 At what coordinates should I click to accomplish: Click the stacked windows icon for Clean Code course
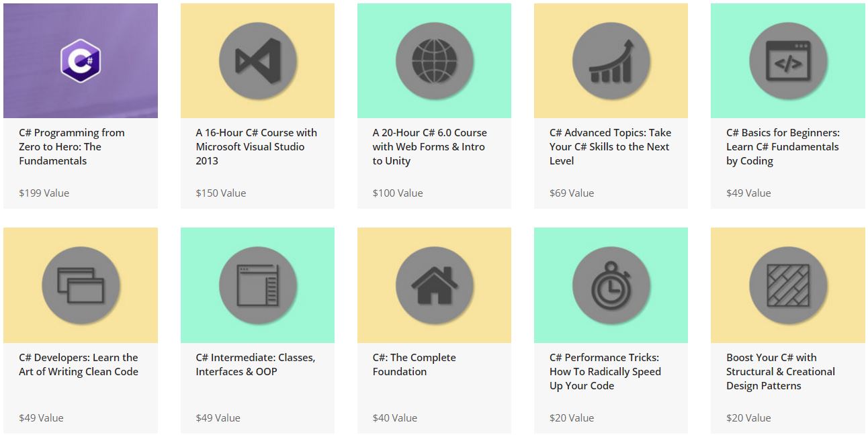pyautogui.click(x=80, y=285)
